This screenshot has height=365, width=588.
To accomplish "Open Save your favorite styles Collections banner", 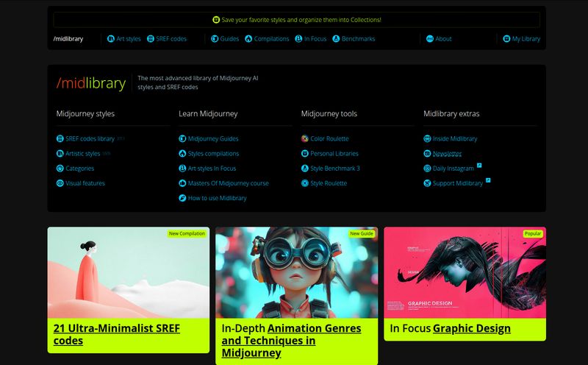I will tap(297, 20).
